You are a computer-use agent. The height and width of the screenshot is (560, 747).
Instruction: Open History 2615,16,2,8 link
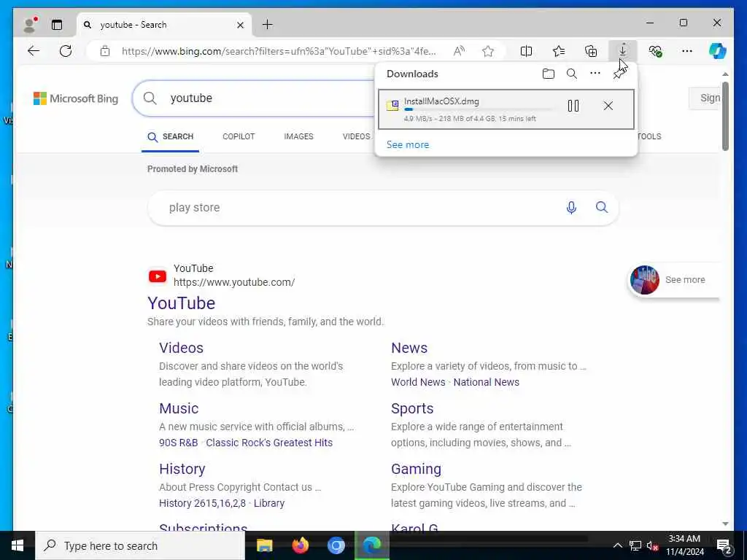pyautogui.click(x=202, y=503)
